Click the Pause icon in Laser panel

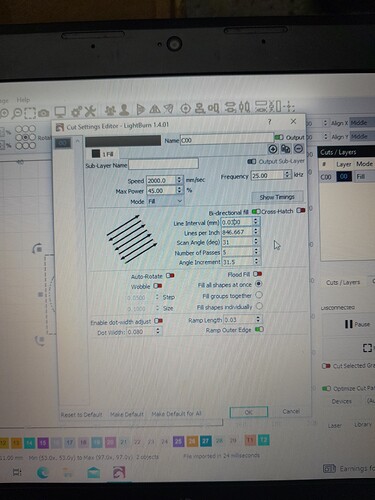[348, 324]
